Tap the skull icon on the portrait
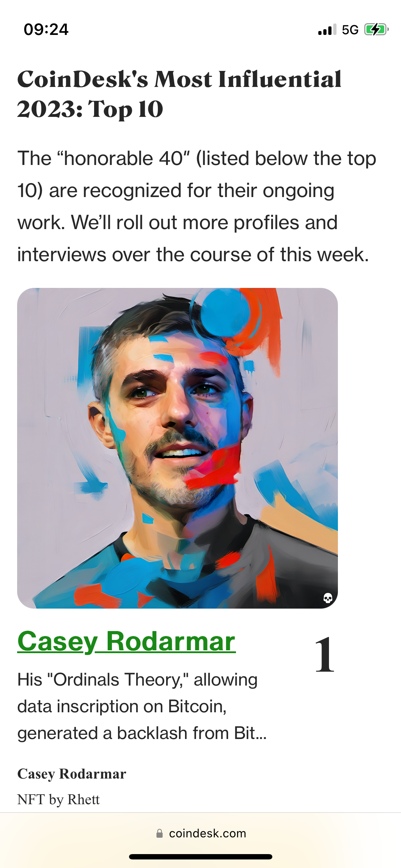 pos(328,598)
